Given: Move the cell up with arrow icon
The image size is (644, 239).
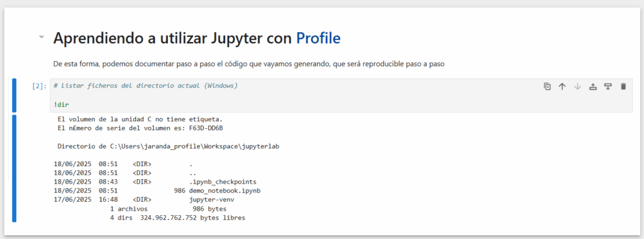Looking at the screenshot, I should (x=562, y=86).
